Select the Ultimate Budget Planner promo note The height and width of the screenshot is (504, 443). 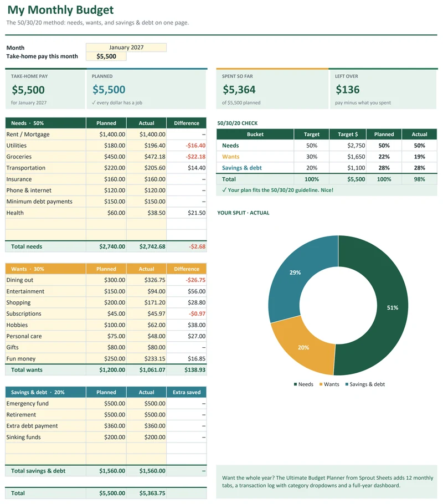pyautogui.click(x=327, y=481)
